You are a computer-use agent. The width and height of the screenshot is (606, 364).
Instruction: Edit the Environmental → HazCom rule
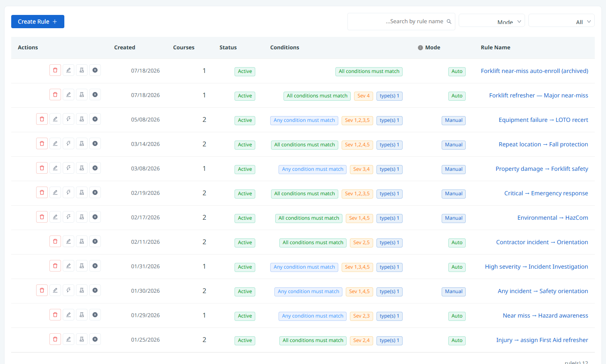[x=55, y=217]
